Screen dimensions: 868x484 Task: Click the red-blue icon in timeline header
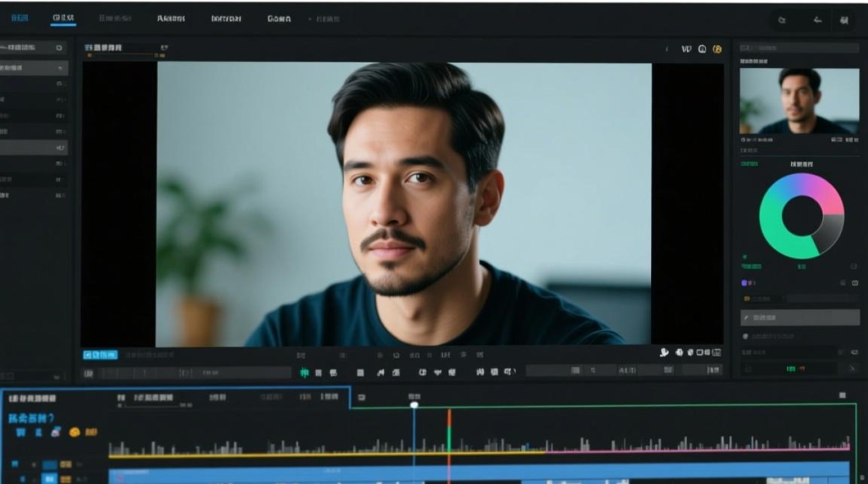pos(56,432)
